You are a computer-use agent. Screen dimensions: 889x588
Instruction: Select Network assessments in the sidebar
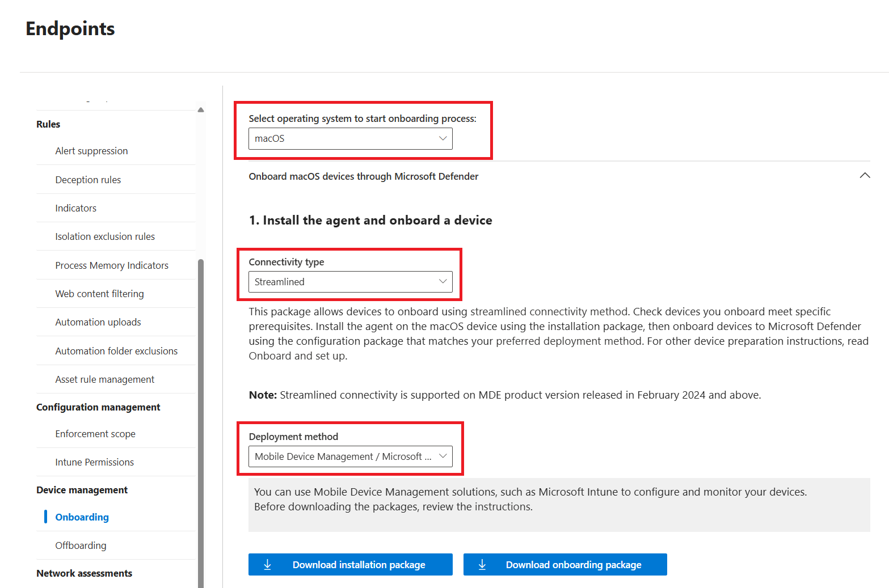tap(84, 573)
